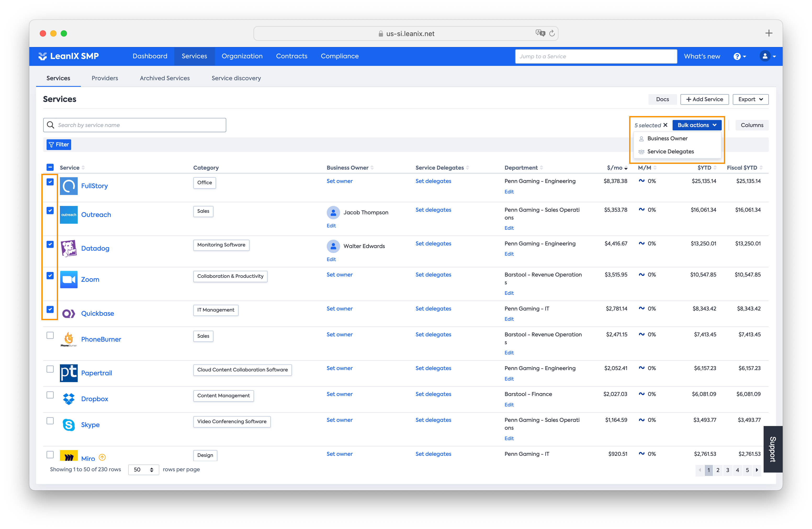
Task: Open the Skype logo icon
Action: [69, 425]
